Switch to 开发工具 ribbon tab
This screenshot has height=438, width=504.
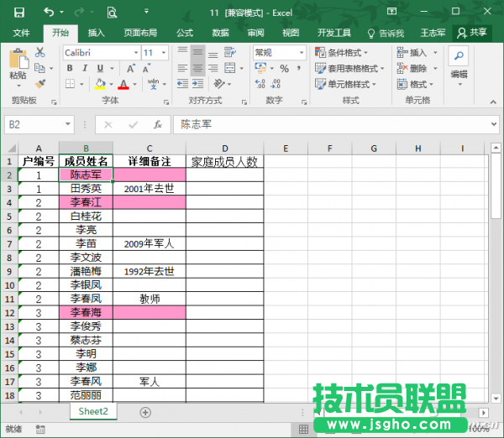coord(334,33)
